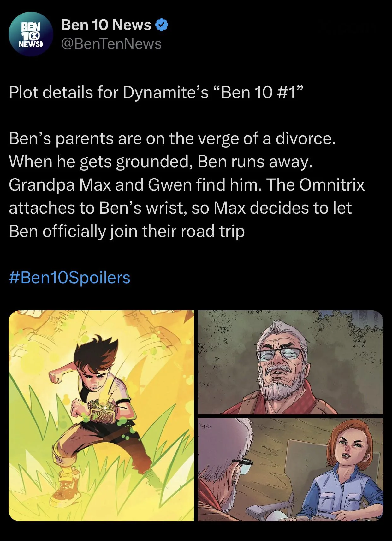Open the Ben 10 News profile avatar
392x541 pixels.
point(30,34)
